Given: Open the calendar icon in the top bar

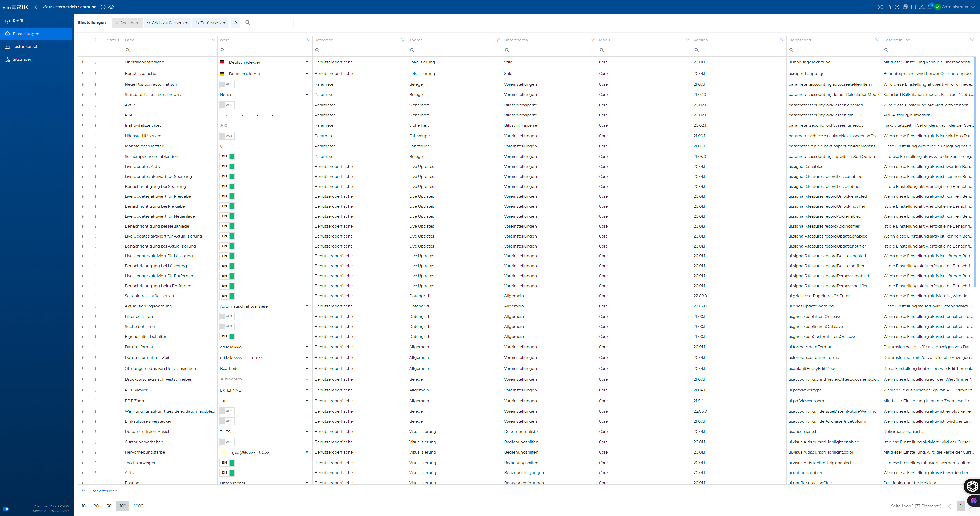Looking at the screenshot, I should tap(913, 7).
